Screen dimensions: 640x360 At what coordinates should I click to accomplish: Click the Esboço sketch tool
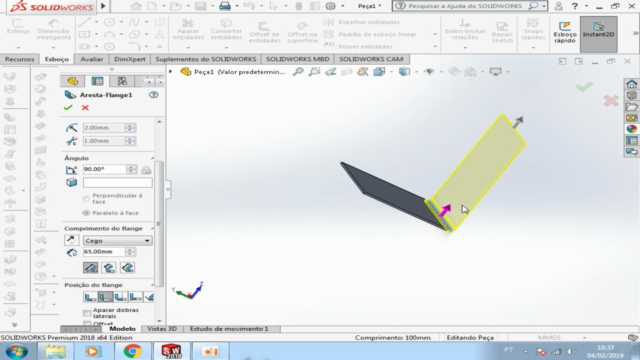(18, 27)
